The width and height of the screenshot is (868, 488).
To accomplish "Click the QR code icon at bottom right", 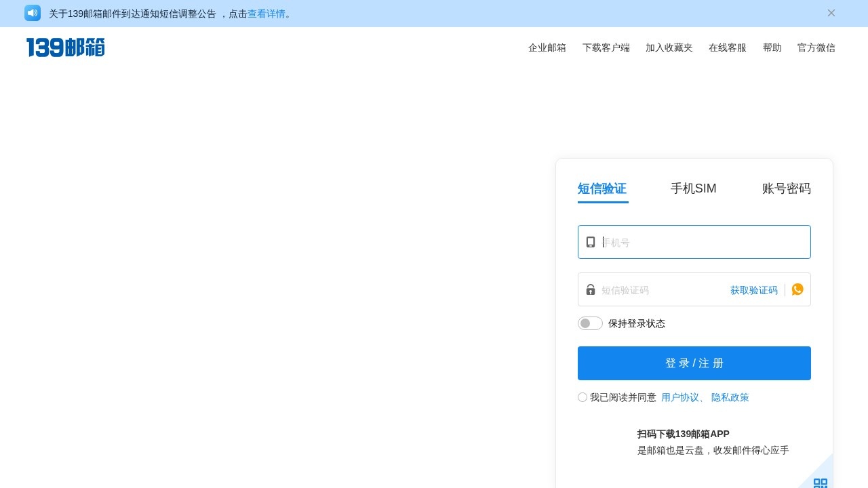I will pos(821,483).
